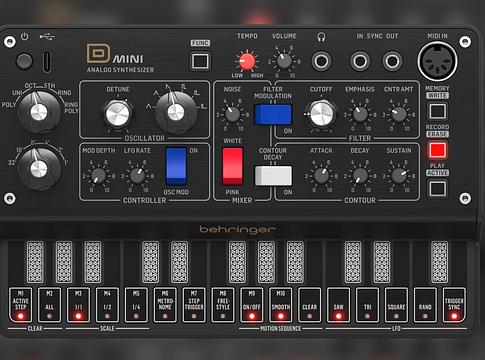Viewport: 485px width, 360px height.
Task: Tap the last patterned black key on the right
Action: pyautogui.click(x=440, y=262)
